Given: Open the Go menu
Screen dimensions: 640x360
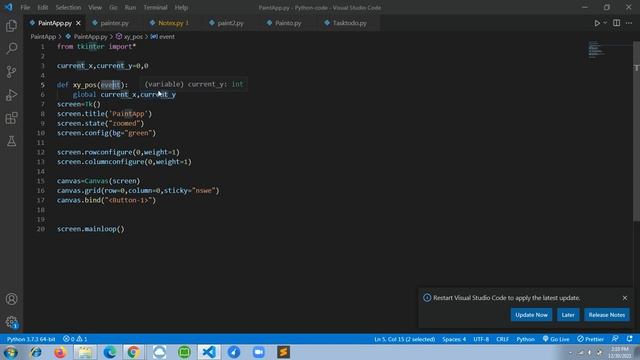Looking at the screenshot, I should click(x=113, y=7).
